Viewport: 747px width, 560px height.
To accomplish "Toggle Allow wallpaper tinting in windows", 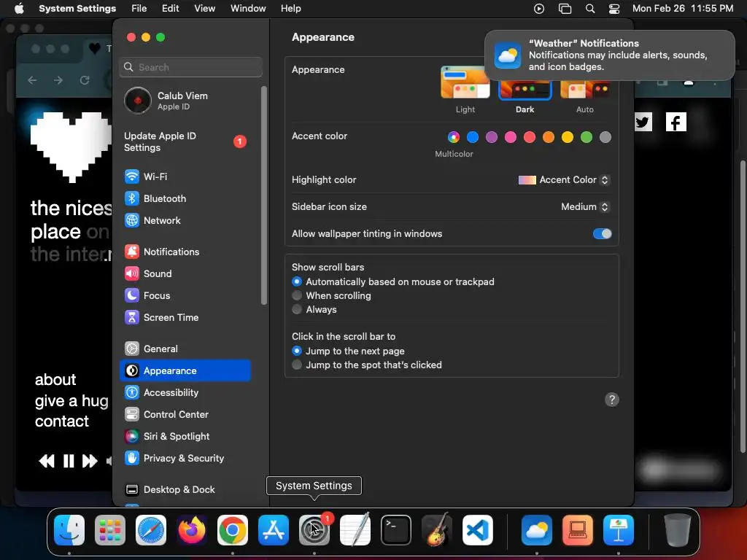I will click(x=602, y=234).
